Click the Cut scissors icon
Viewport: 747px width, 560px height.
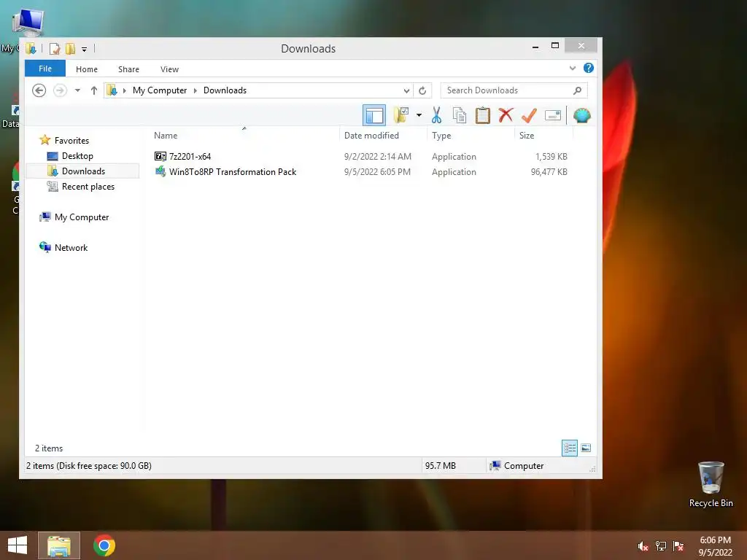[436, 115]
